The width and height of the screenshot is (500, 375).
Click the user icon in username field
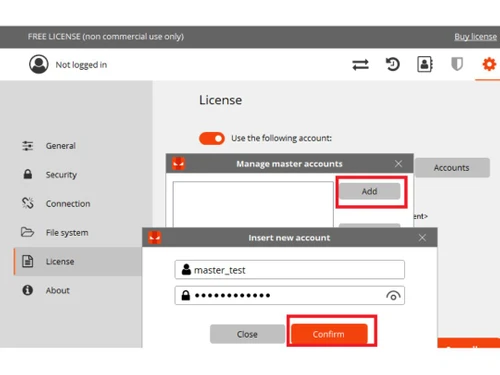pyautogui.click(x=186, y=269)
